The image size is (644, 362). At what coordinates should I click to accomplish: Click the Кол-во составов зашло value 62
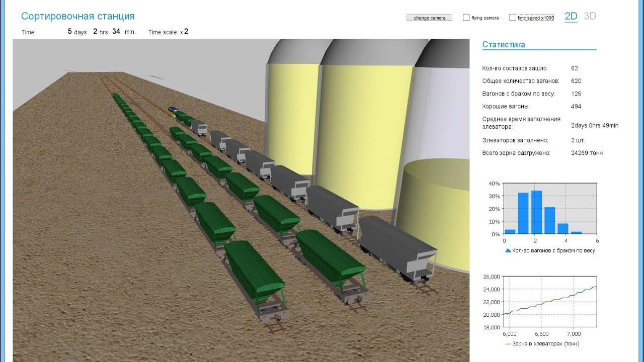[575, 68]
